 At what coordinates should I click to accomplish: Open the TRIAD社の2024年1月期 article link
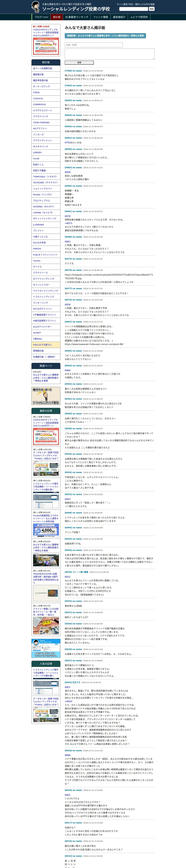pos(46,578)
